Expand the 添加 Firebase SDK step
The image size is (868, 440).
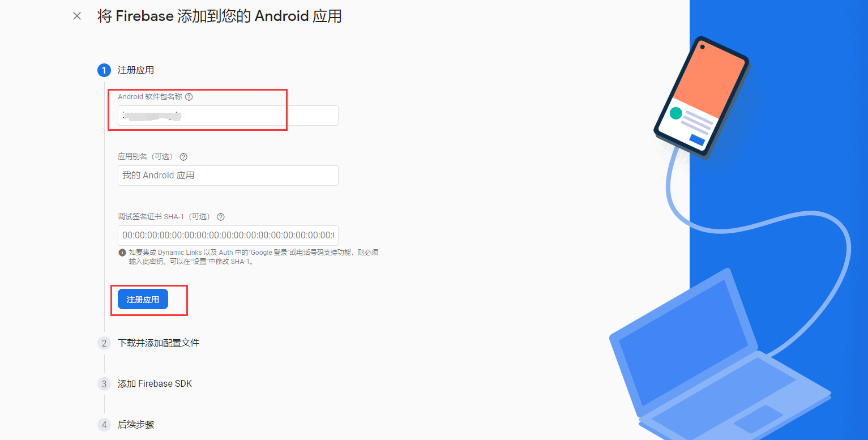tap(155, 384)
